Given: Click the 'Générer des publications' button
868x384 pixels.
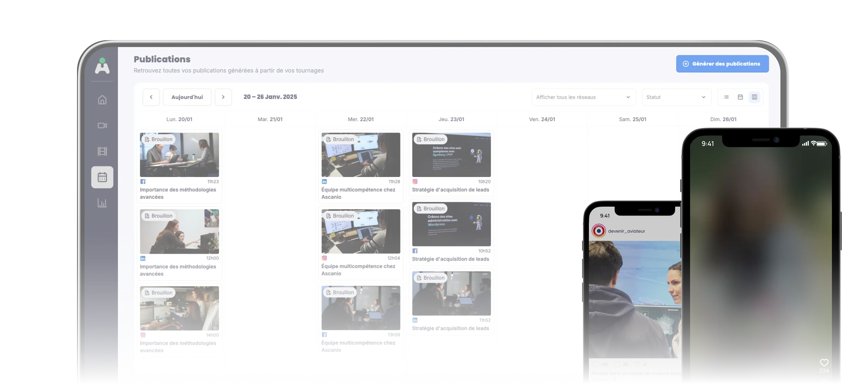Looking at the screenshot, I should (722, 64).
